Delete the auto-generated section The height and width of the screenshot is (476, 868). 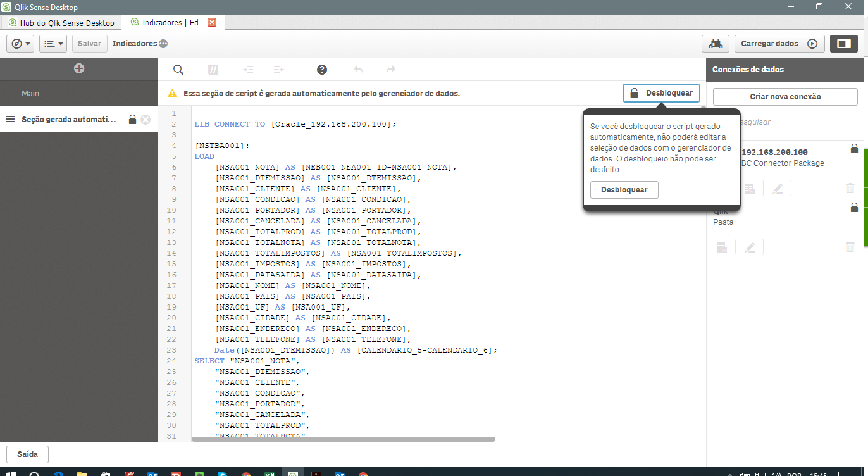tap(146, 119)
